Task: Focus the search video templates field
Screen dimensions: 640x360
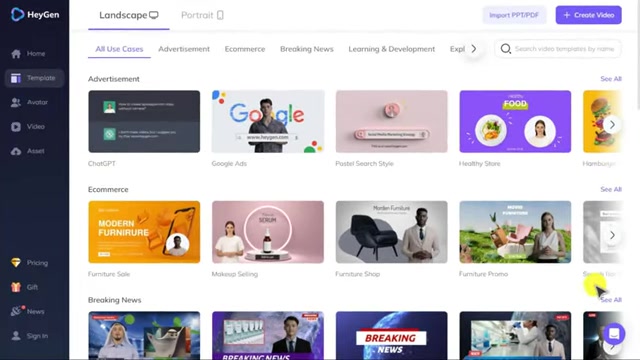Action: pos(558,49)
